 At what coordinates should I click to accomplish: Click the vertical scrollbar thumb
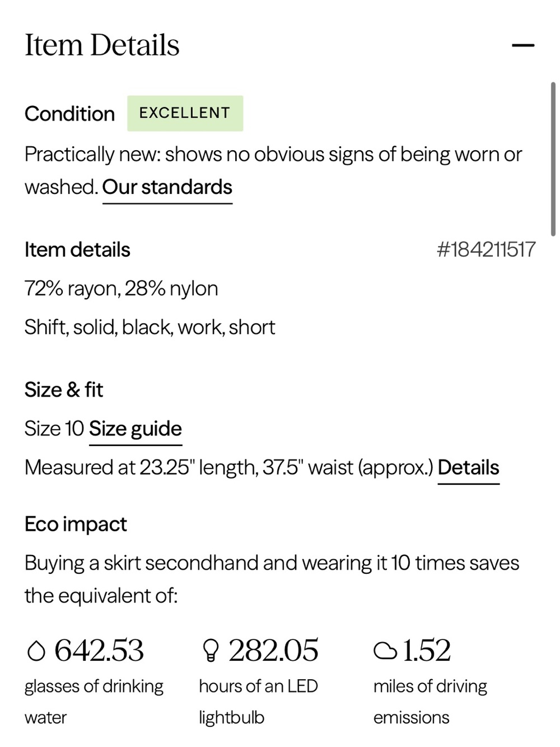tap(553, 159)
